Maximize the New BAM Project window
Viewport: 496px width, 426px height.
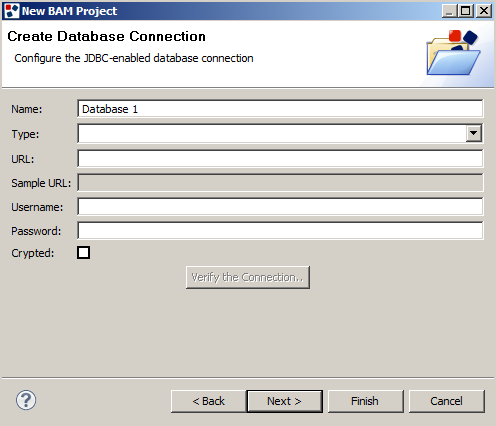(x=466, y=11)
